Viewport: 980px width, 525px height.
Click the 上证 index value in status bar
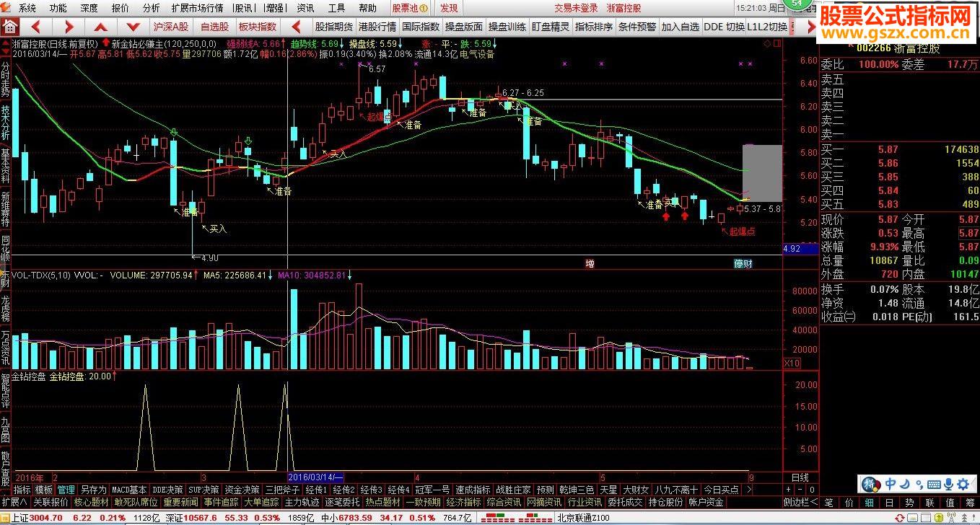coord(46,518)
